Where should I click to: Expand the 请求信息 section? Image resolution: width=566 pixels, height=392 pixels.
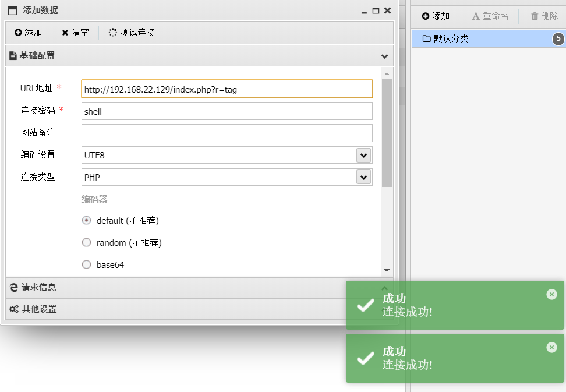click(39, 287)
